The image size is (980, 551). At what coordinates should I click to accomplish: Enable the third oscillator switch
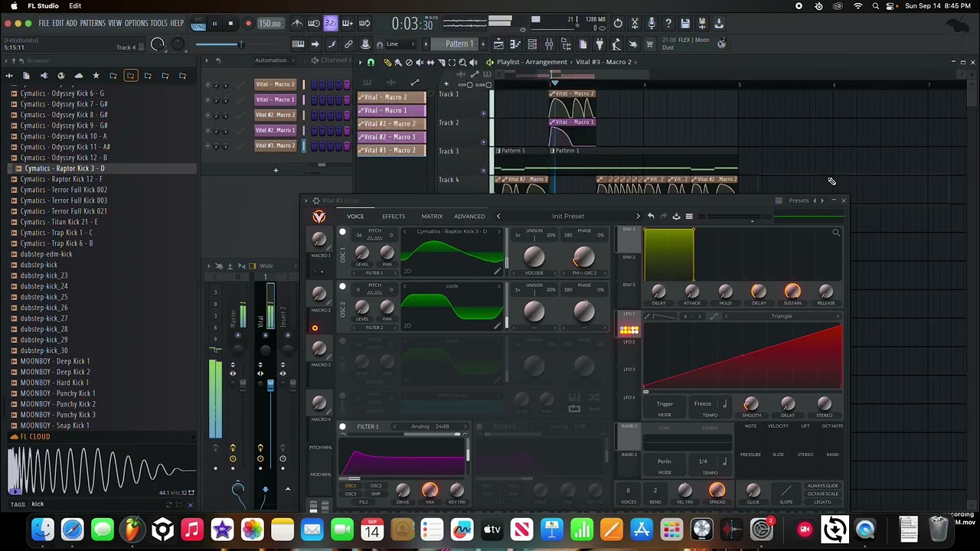tap(342, 341)
